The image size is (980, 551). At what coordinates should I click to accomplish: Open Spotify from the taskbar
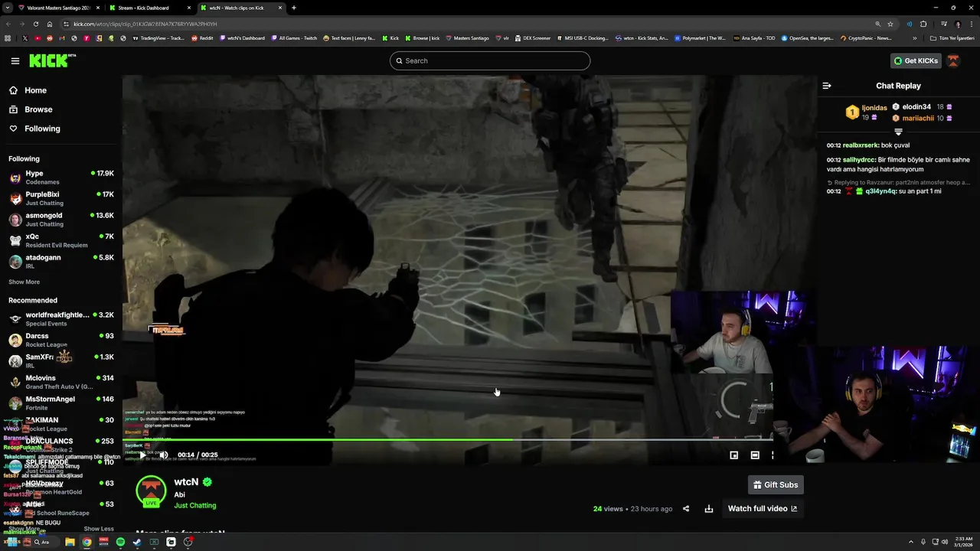tap(120, 542)
